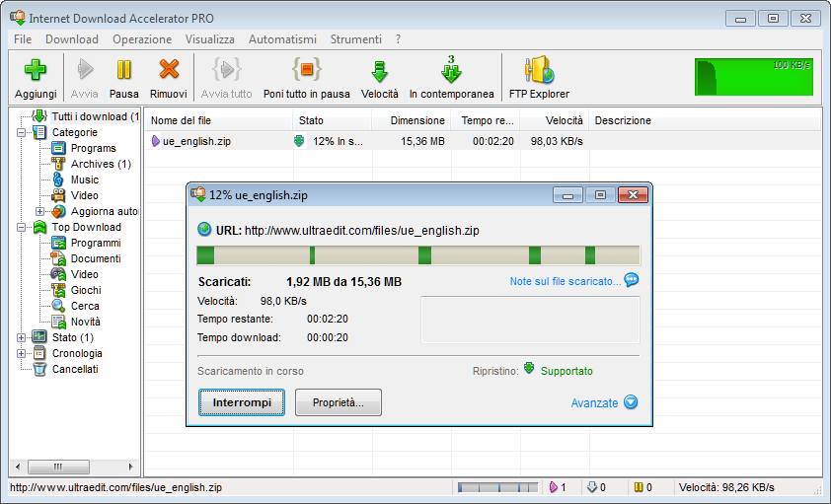The width and height of the screenshot is (831, 504).
Task: Open Archives (1) category
Action: click(x=101, y=164)
